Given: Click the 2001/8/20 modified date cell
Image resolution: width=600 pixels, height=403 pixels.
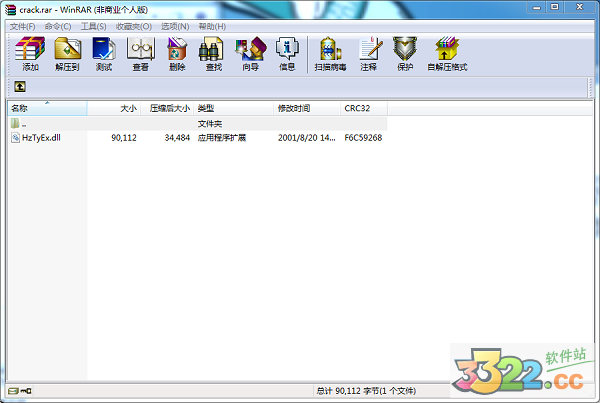Looking at the screenshot, I should coord(307,138).
